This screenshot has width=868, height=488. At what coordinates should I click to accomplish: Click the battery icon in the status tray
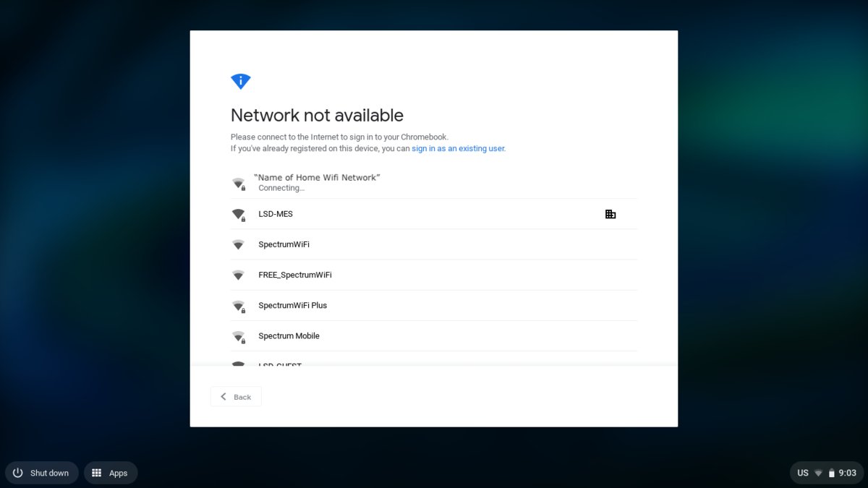point(832,473)
